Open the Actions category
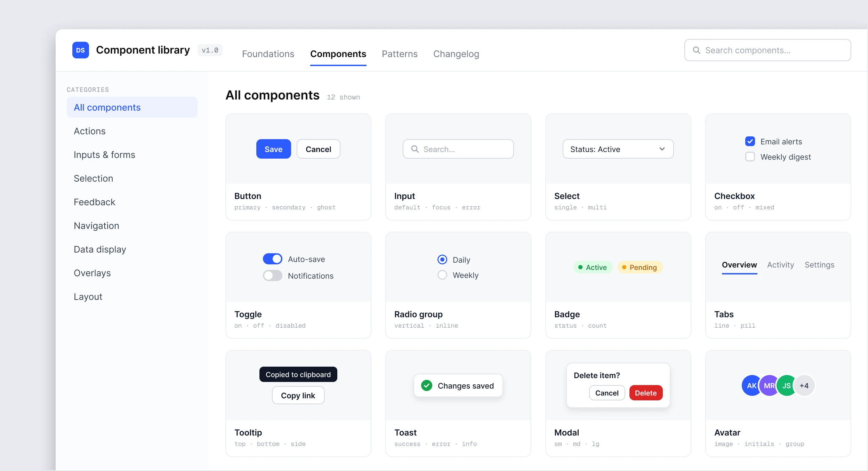Viewport: 868px width, 471px height. pyautogui.click(x=132, y=131)
